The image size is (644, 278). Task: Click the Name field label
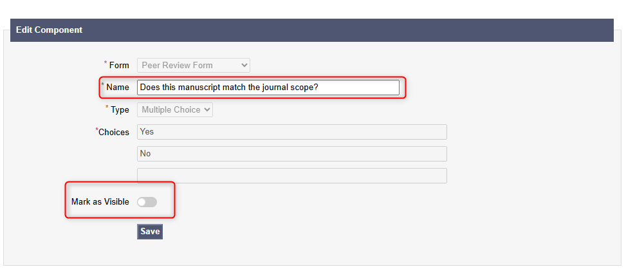click(x=118, y=87)
